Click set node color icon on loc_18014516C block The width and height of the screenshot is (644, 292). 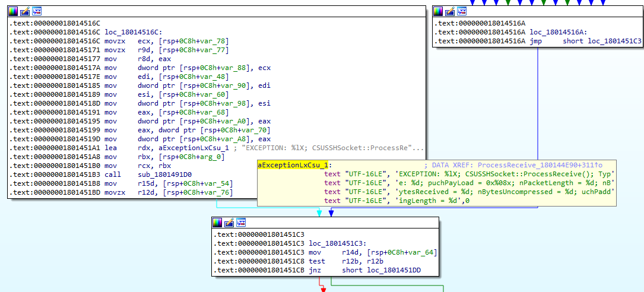13,11
